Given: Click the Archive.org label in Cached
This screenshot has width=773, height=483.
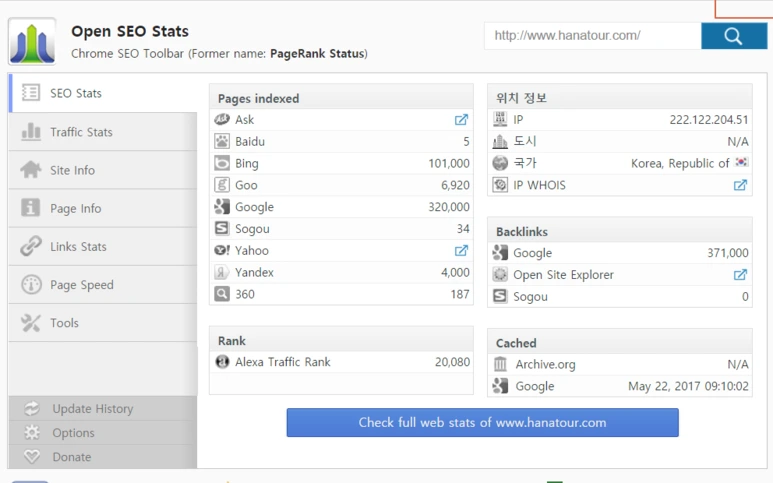Looking at the screenshot, I should pos(545,364).
